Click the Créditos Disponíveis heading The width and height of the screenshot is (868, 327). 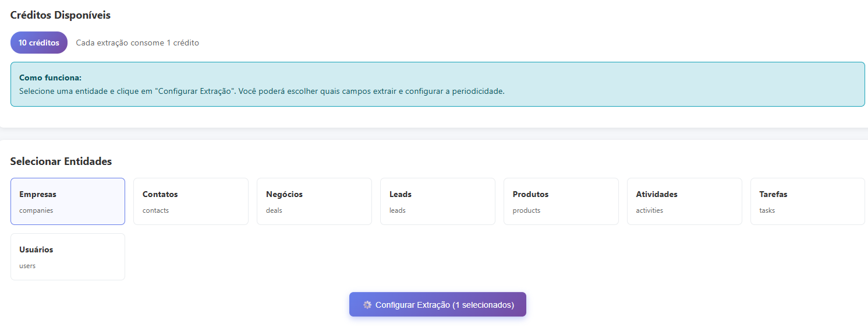(x=61, y=15)
